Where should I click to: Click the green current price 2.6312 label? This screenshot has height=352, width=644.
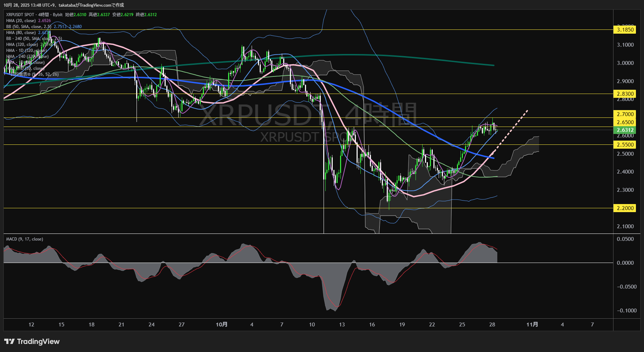(625, 130)
